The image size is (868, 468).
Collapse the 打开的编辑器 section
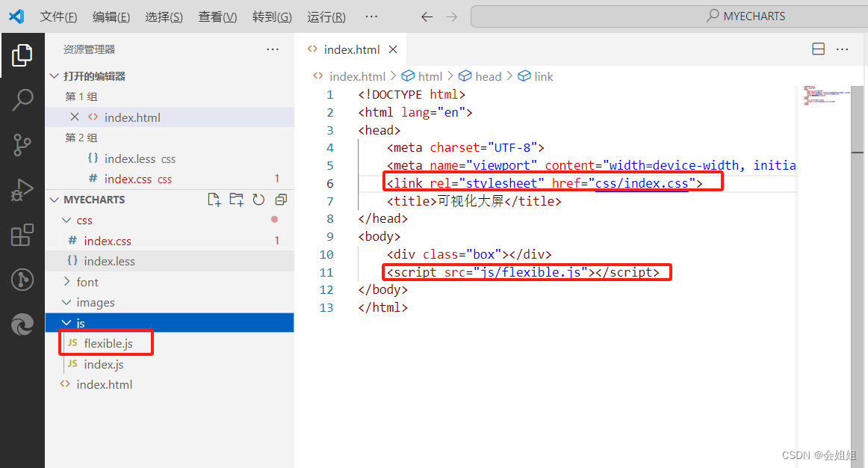[x=54, y=76]
